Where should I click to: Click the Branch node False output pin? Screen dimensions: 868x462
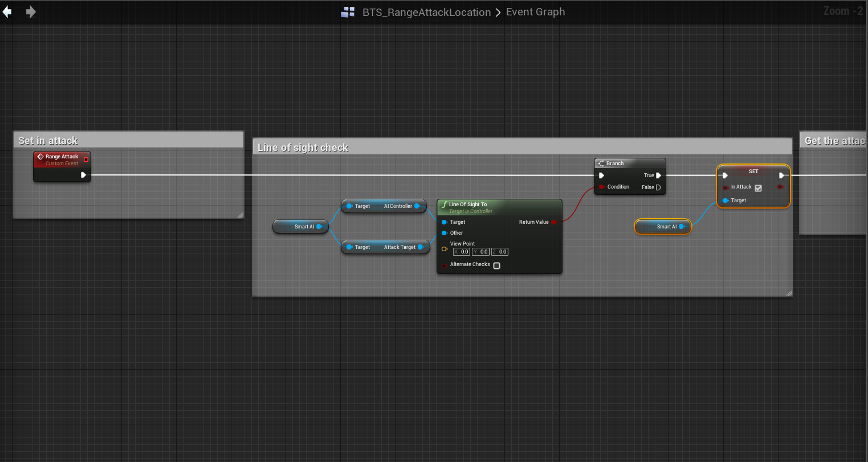[x=659, y=187]
